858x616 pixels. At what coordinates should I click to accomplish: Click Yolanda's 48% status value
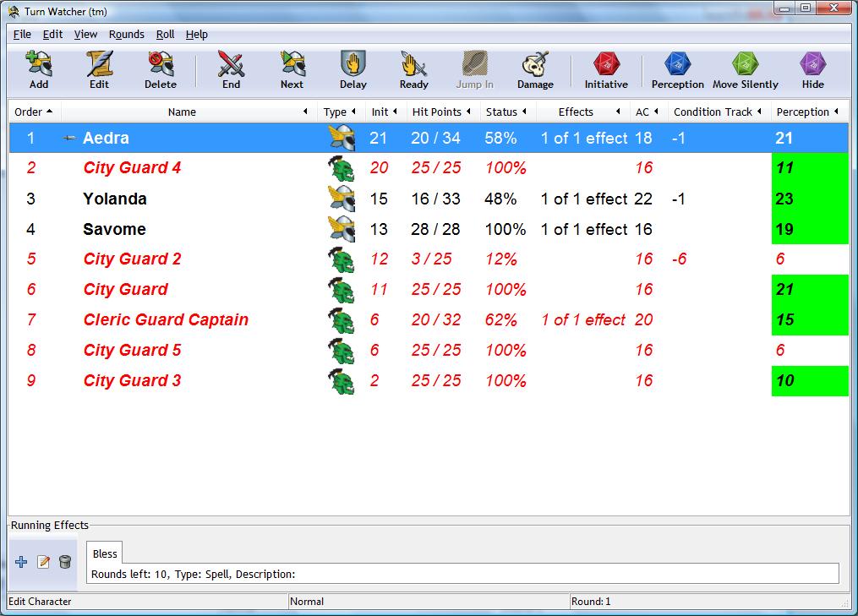click(500, 199)
